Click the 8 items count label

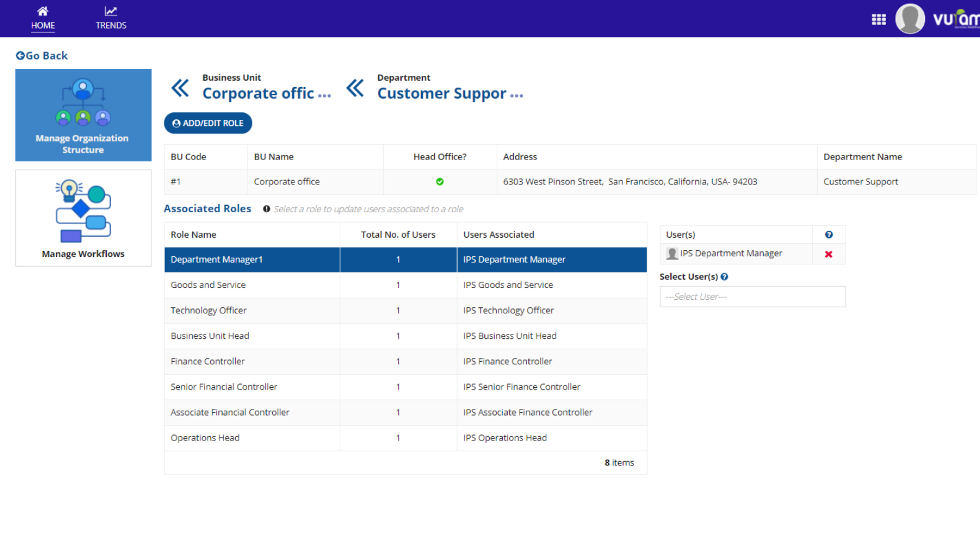[x=619, y=463]
